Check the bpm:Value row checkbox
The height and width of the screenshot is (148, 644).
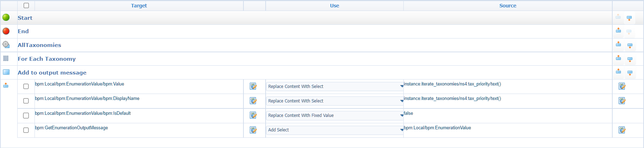pos(26,86)
